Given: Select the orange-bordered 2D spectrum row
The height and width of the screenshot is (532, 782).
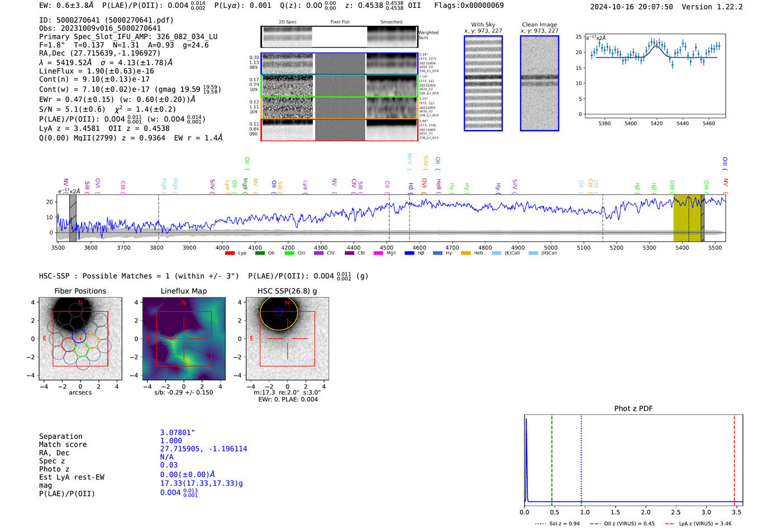Looking at the screenshot, I should coord(339,107).
